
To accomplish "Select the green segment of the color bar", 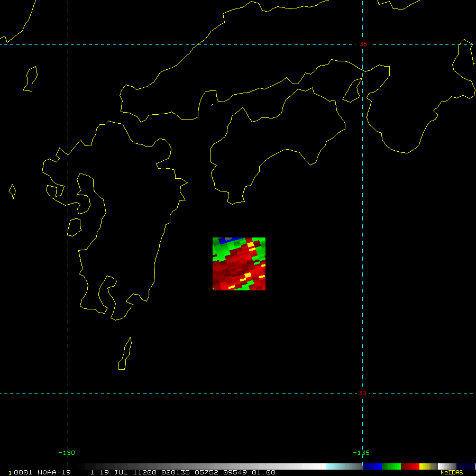I will pyautogui.click(x=391, y=466).
